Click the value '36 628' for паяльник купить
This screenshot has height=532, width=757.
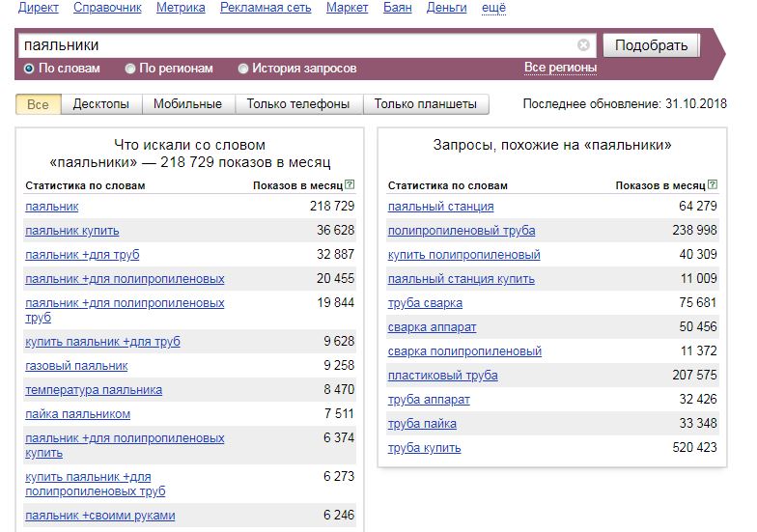(336, 230)
